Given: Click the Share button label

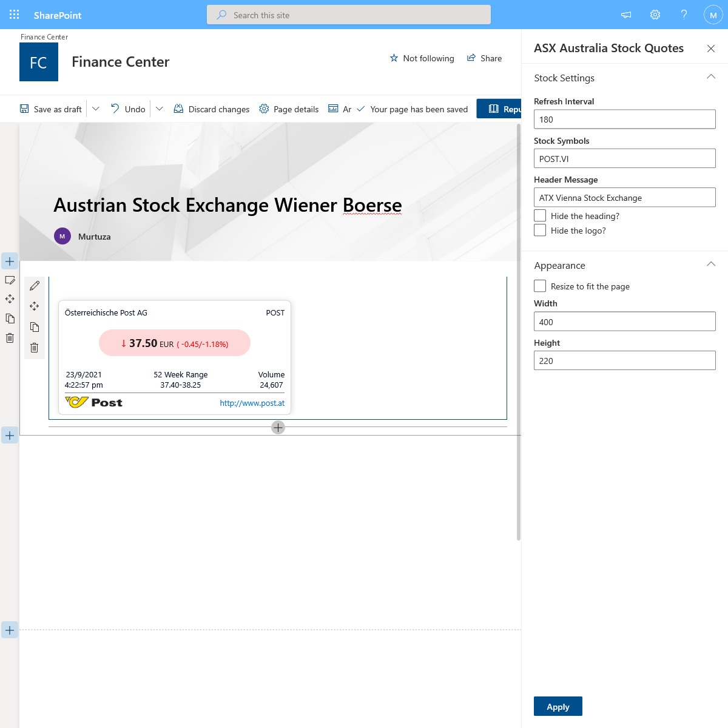Looking at the screenshot, I should tap(491, 58).
